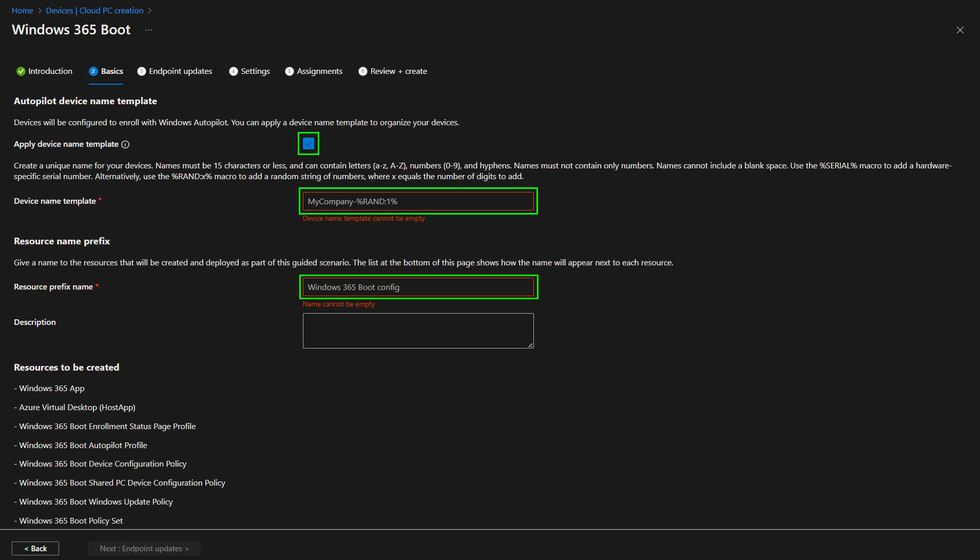Click the 'Autopilot device name template' heading
Image resolution: width=980 pixels, height=560 pixels.
click(x=85, y=101)
